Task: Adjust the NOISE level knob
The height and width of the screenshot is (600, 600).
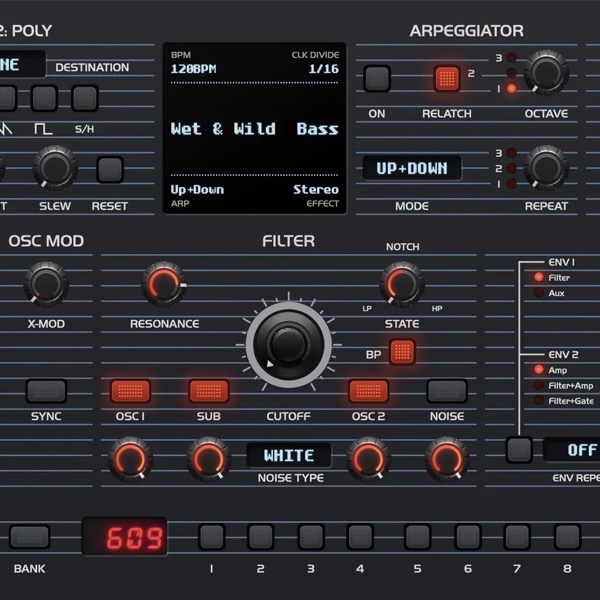Action: point(447,459)
